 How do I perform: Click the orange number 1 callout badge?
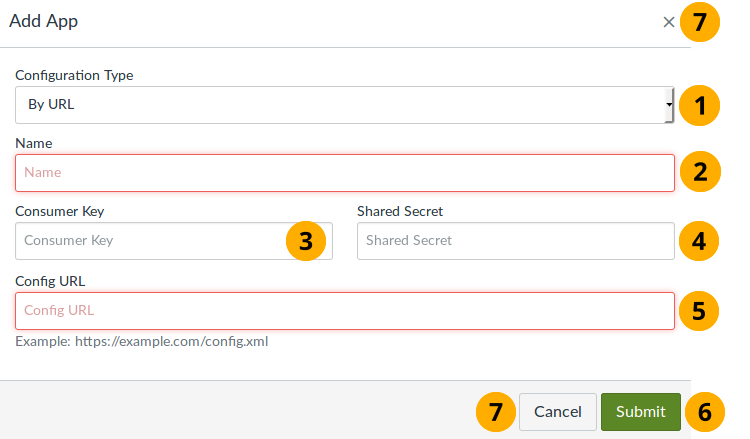tap(700, 105)
